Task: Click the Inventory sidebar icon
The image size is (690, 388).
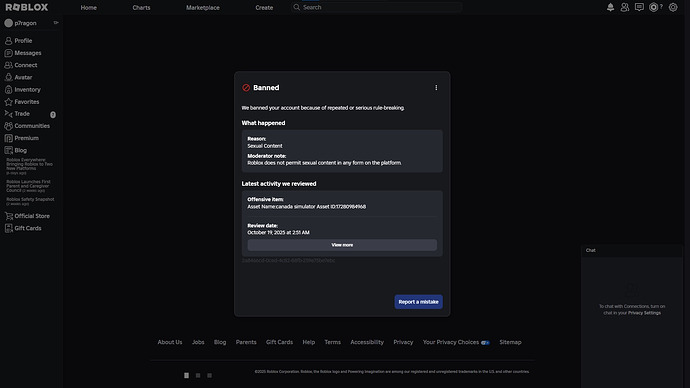Action: pos(8,89)
